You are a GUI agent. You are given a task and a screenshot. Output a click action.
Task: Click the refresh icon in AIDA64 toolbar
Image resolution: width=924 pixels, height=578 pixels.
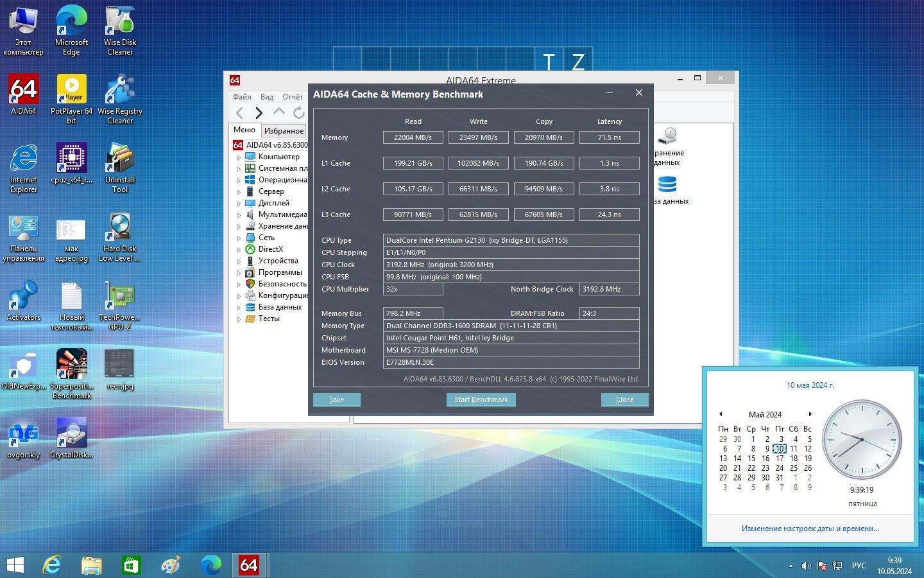pyautogui.click(x=298, y=113)
